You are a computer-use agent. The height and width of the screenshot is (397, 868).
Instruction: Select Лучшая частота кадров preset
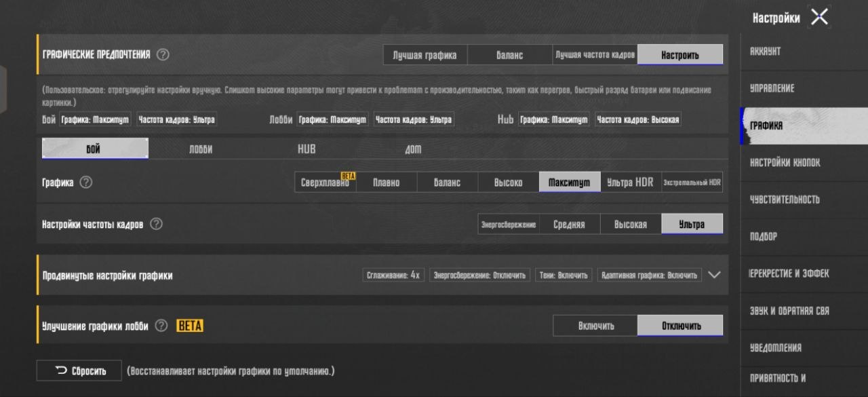click(x=595, y=55)
